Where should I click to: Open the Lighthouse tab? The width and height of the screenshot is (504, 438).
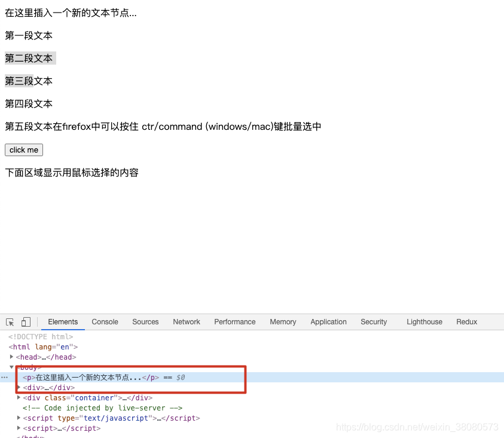pos(424,322)
